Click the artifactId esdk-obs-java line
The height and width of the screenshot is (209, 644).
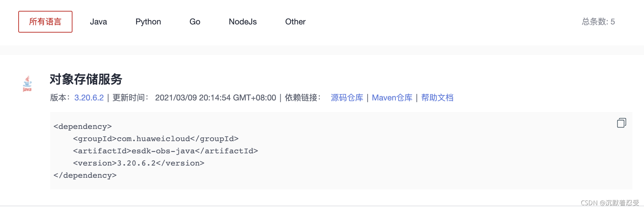165,151
